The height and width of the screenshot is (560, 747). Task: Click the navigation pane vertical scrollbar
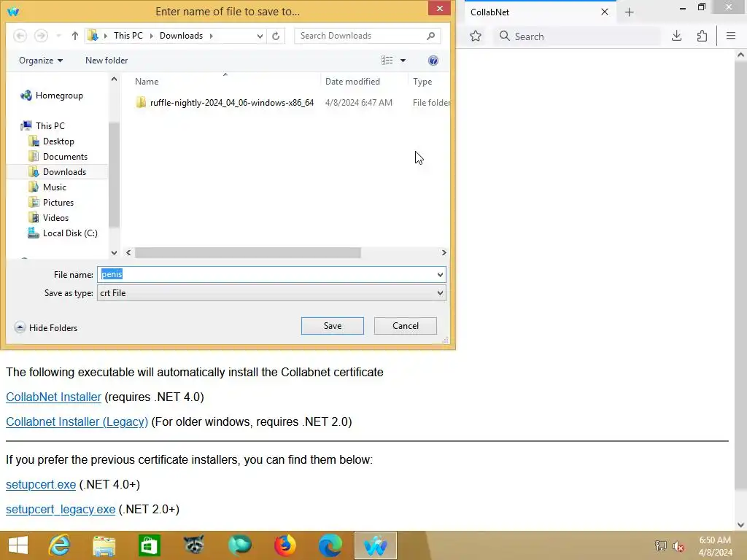click(x=114, y=175)
